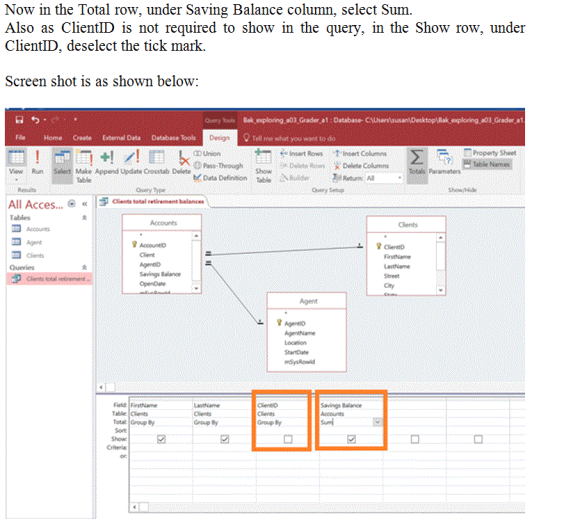Image resolution: width=580 pixels, height=519 pixels.
Task: Open the Agent table in navigation pane
Action: [27, 242]
